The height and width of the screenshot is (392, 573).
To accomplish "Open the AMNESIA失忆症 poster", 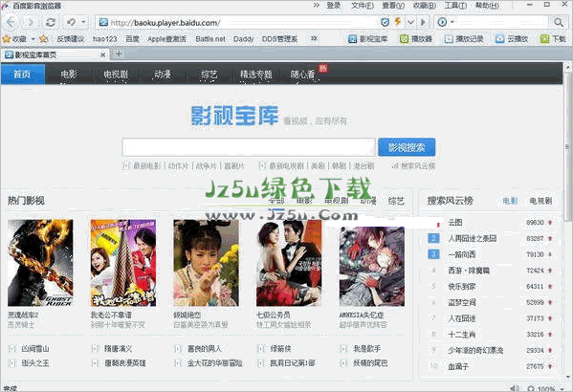I will pyautogui.click(x=372, y=266).
